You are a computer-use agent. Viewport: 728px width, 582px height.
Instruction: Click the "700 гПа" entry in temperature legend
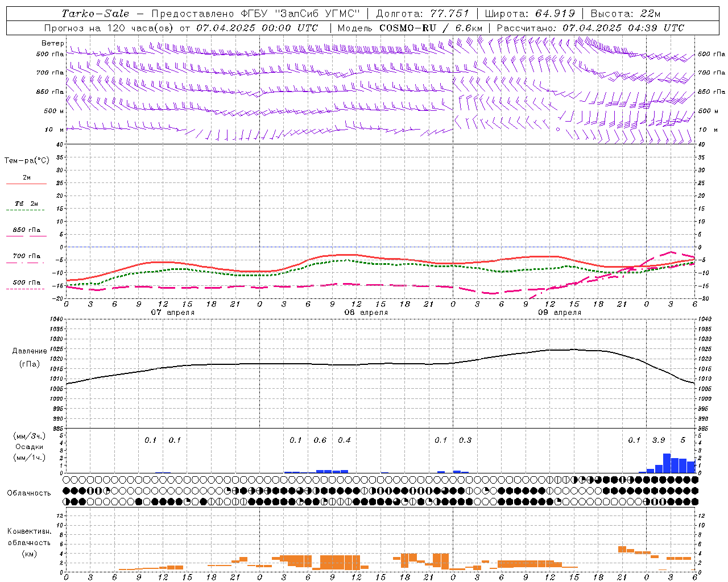(27, 256)
